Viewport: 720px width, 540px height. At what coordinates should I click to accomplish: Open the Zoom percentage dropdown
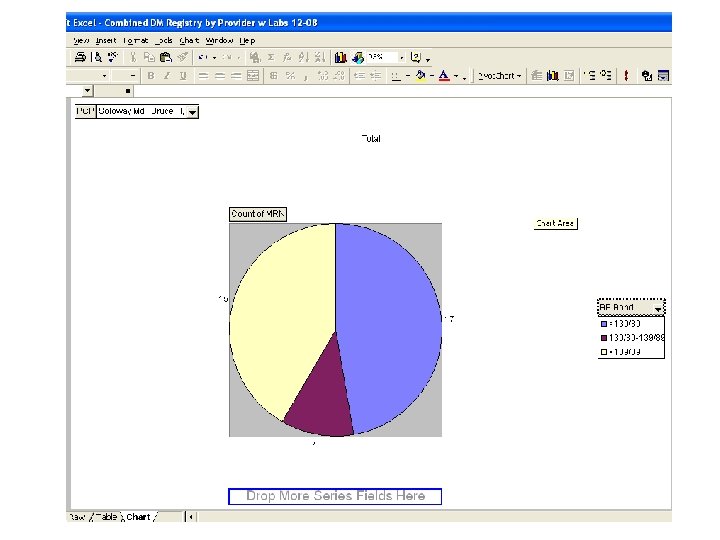(x=402, y=58)
